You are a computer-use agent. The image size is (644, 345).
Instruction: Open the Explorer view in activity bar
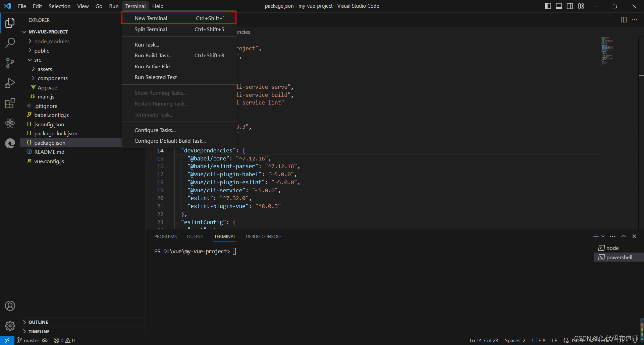tap(10, 23)
